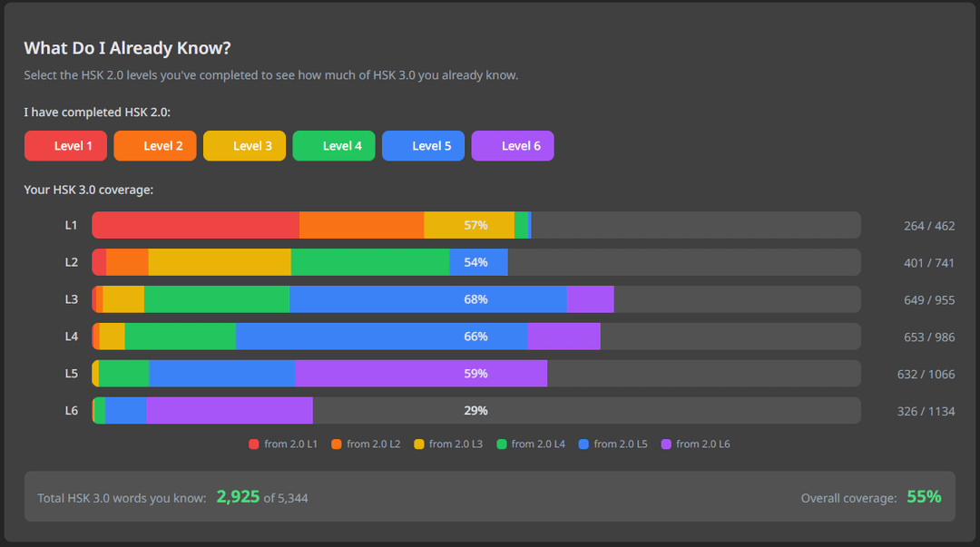
Task: Click the blue segment in the L3 bar
Action: tap(427, 299)
